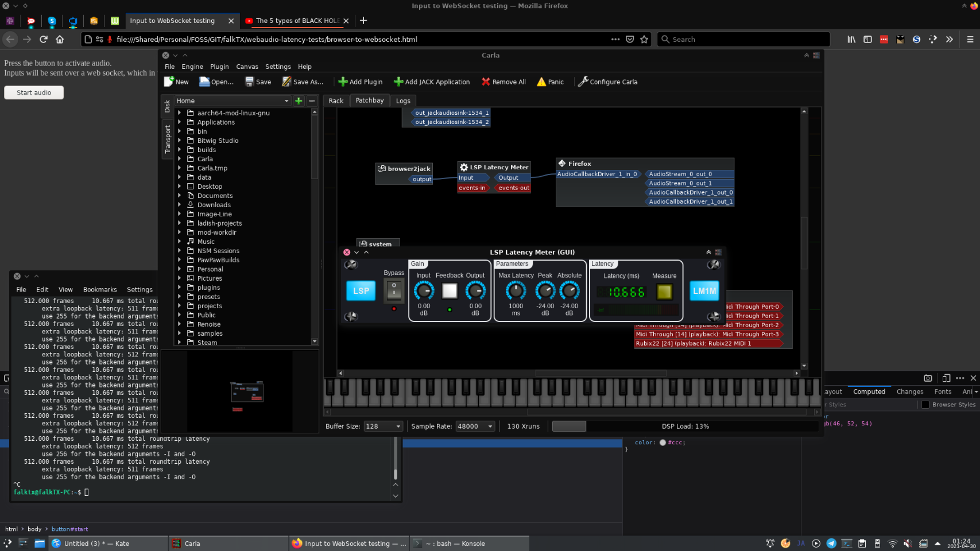Select the Transport side tab in Carla

click(x=167, y=139)
